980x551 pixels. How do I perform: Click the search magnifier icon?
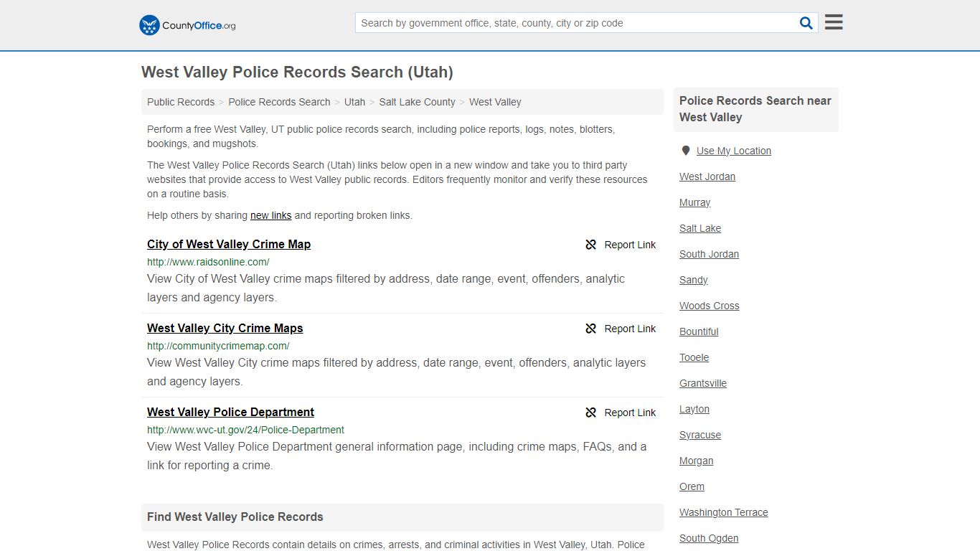click(806, 23)
